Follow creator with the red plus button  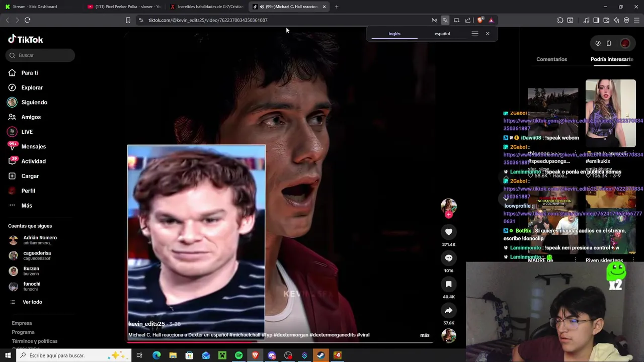point(448,215)
